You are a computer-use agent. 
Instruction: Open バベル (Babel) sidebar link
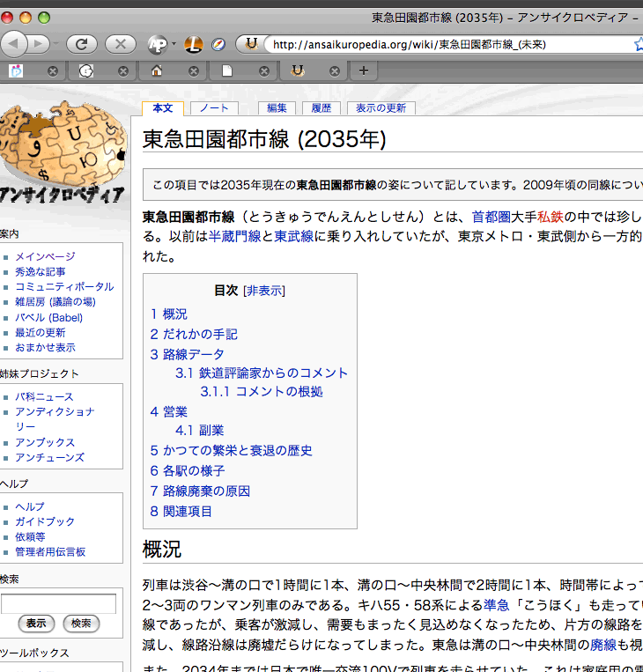point(48,318)
